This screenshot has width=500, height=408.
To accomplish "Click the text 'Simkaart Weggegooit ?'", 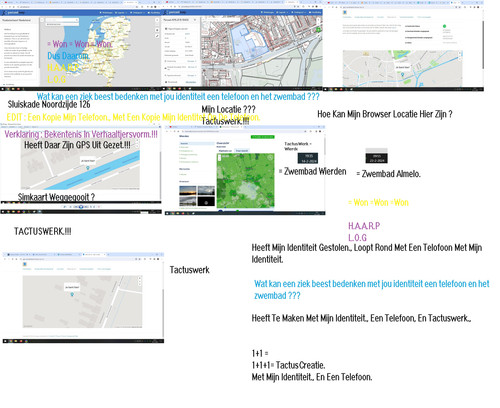I will coord(56,197).
